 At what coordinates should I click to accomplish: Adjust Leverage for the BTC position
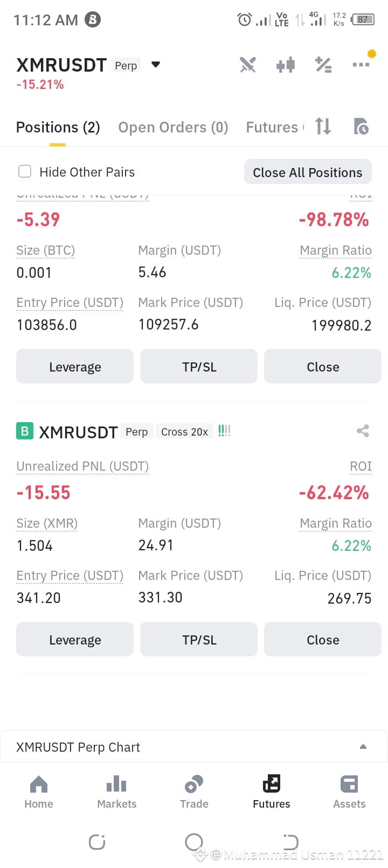(x=75, y=367)
